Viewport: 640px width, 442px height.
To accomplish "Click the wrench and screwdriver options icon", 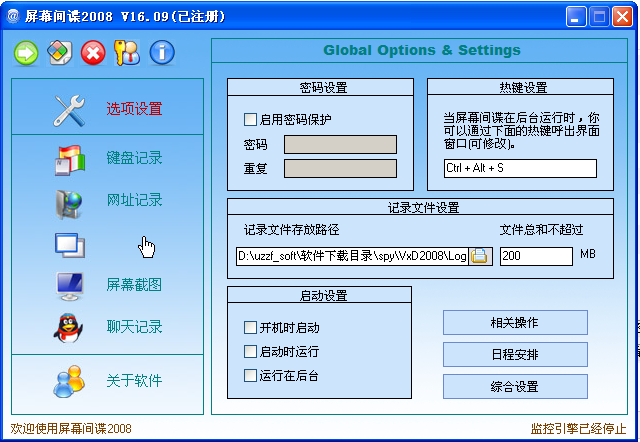I will [69, 110].
